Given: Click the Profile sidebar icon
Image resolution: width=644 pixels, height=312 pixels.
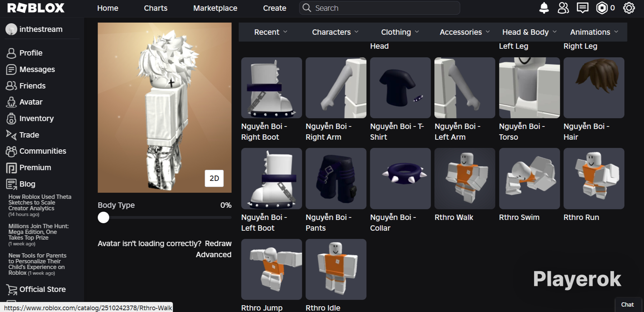Looking at the screenshot, I should point(11,53).
